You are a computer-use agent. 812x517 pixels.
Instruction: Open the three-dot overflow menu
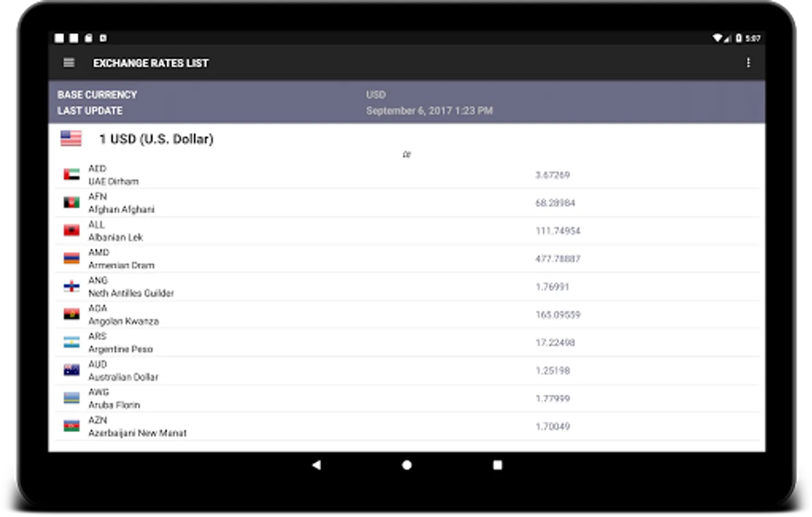click(x=748, y=63)
